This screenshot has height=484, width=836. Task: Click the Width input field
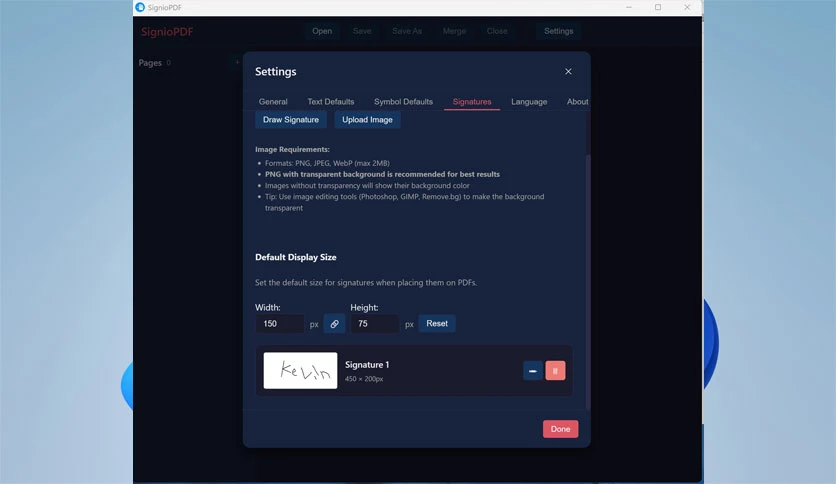pyautogui.click(x=279, y=324)
